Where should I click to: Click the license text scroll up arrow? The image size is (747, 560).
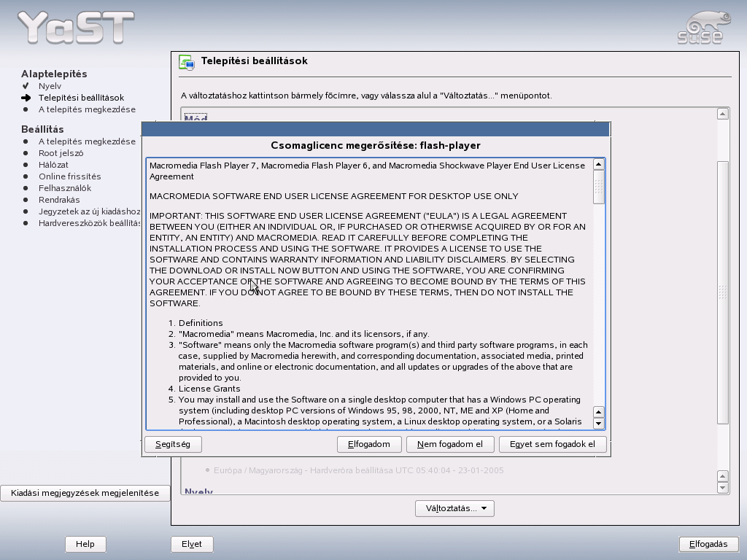click(x=599, y=164)
